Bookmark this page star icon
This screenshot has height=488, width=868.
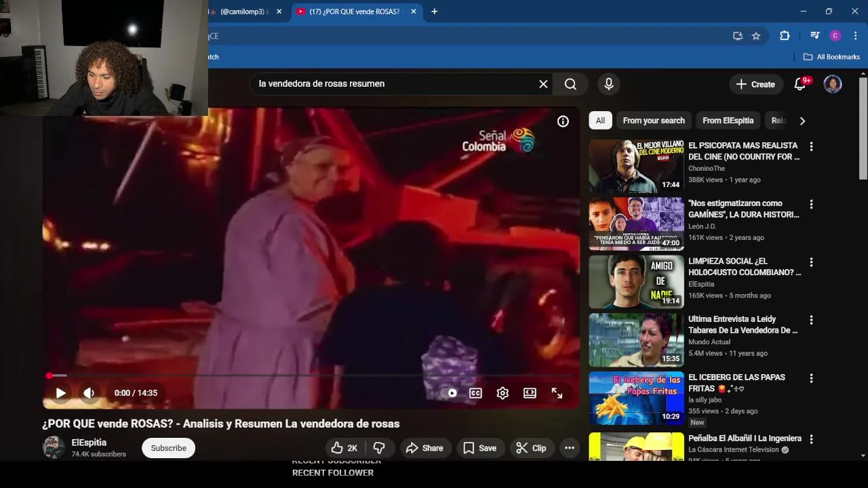756,36
